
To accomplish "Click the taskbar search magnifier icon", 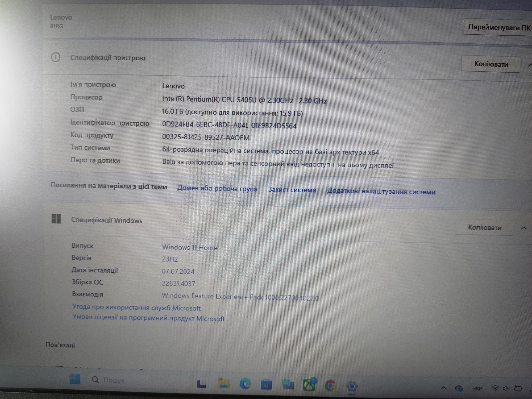I will tap(95, 380).
